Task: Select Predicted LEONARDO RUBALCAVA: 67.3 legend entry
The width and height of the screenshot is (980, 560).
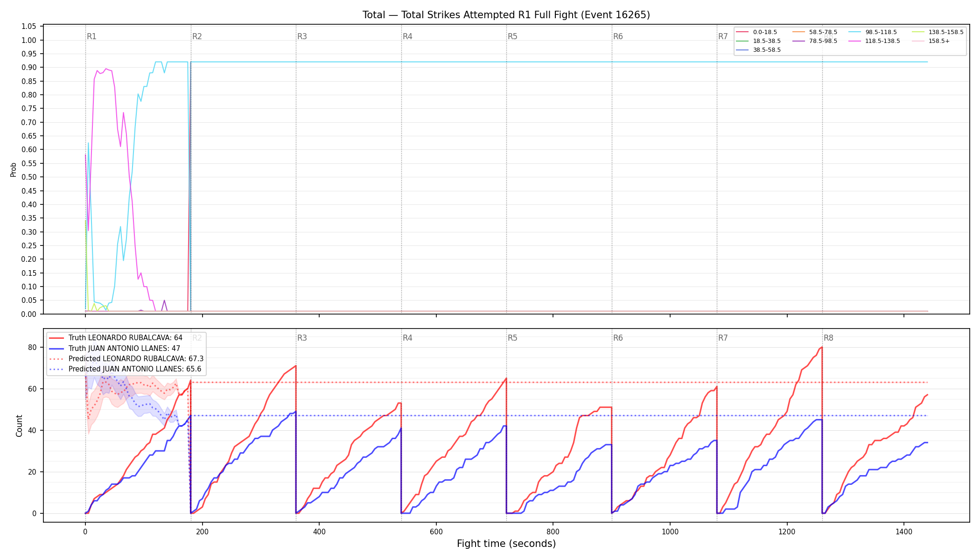Action: click(x=126, y=359)
